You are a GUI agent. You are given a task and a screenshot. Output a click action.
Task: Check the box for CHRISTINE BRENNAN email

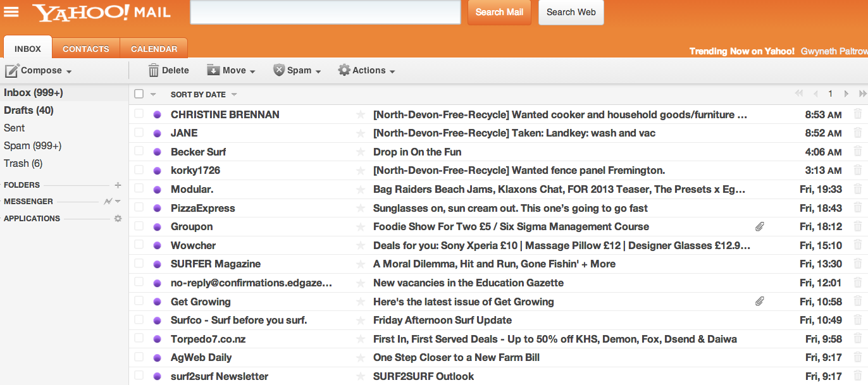[139, 114]
